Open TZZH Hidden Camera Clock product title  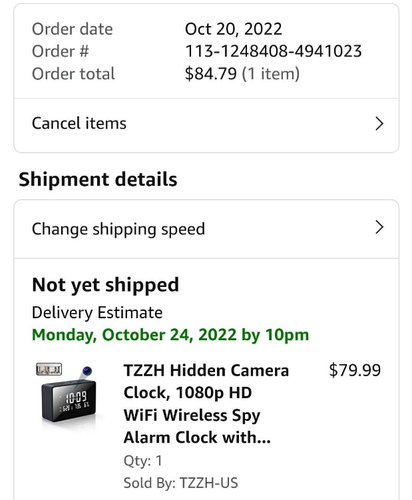pyautogui.click(x=206, y=404)
